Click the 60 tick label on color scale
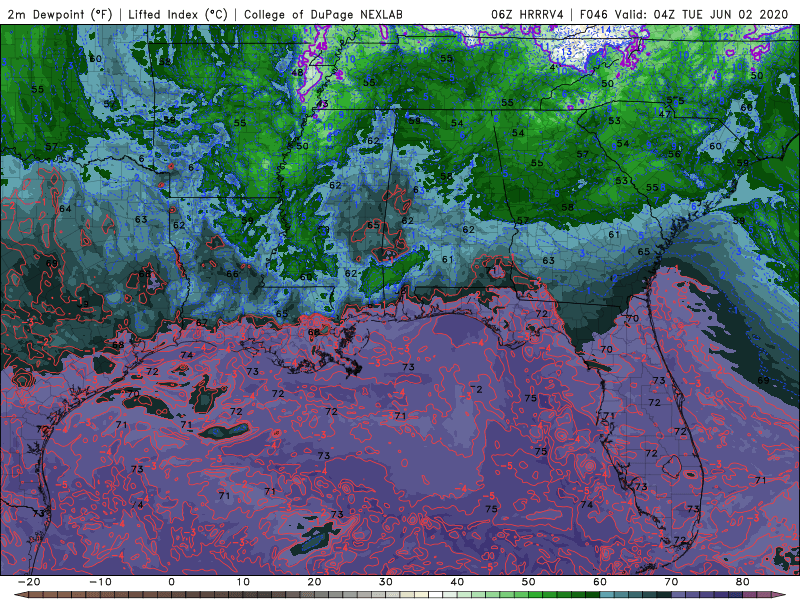The width and height of the screenshot is (800, 600). click(600, 582)
